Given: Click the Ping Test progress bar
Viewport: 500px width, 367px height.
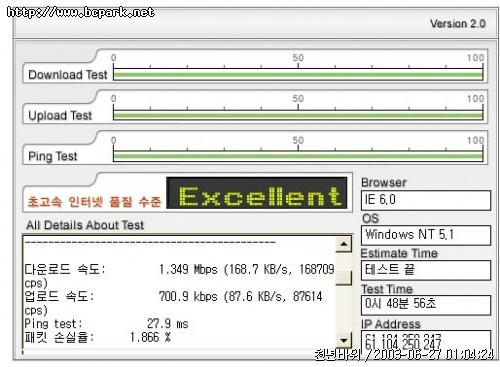Looking at the screenshot, I should [298, 156].
